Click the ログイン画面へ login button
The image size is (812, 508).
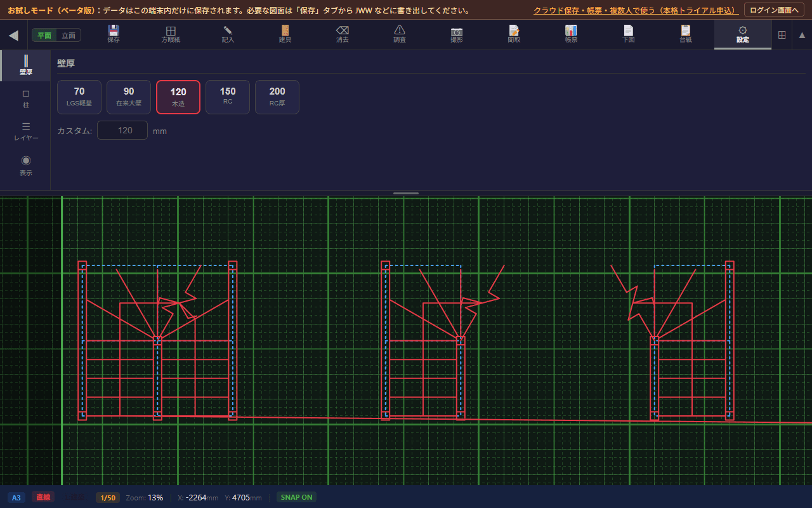[775, 10]
